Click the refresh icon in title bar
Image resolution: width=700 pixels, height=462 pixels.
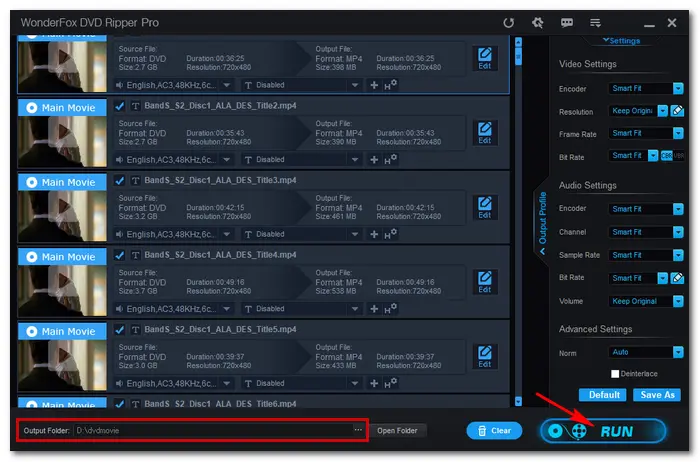[x=508, y=23]
